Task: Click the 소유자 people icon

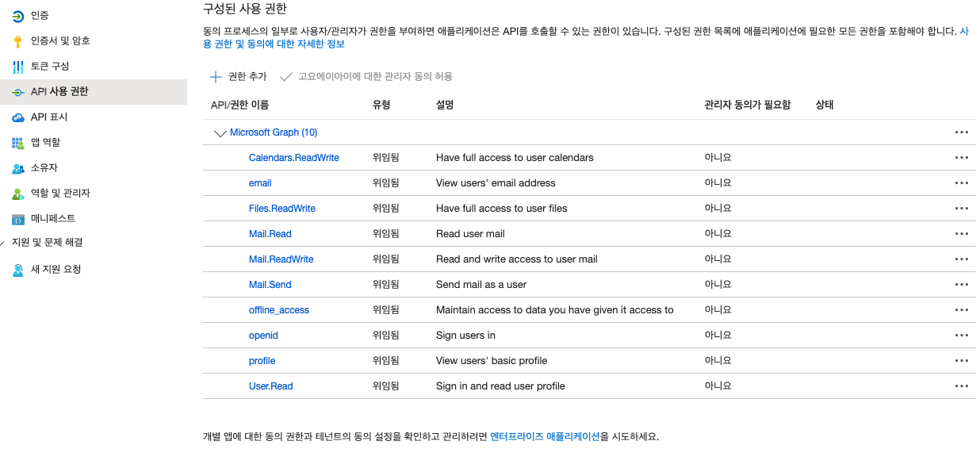Action: [x=17, y=167]
